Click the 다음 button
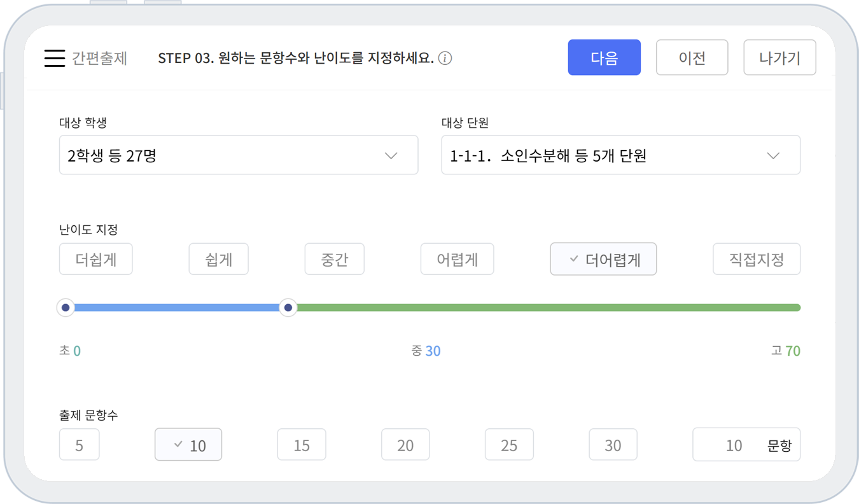This screenshot has width=859, height=504. [604, 58]
